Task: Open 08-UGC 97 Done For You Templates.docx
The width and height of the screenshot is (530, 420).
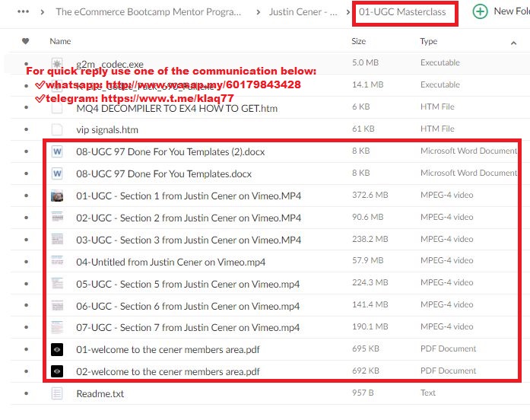Action: 164,173
